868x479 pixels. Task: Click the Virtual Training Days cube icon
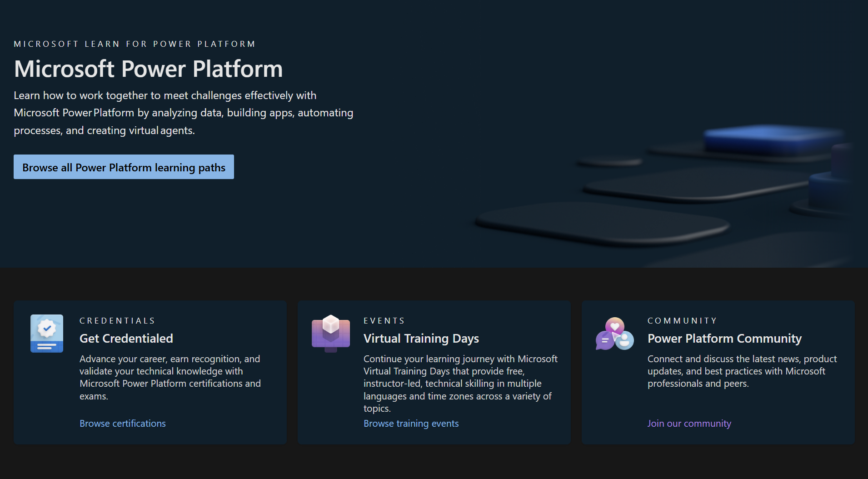coord(331,334)
